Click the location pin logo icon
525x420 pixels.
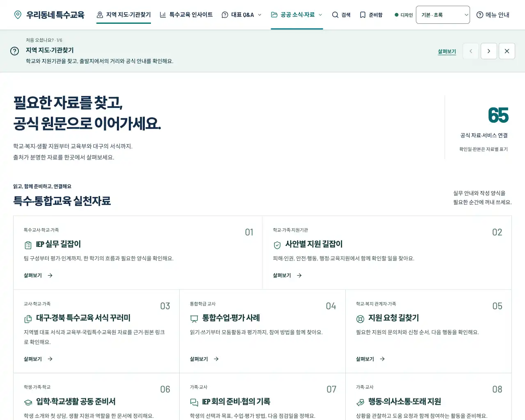(x=18, y=15)
